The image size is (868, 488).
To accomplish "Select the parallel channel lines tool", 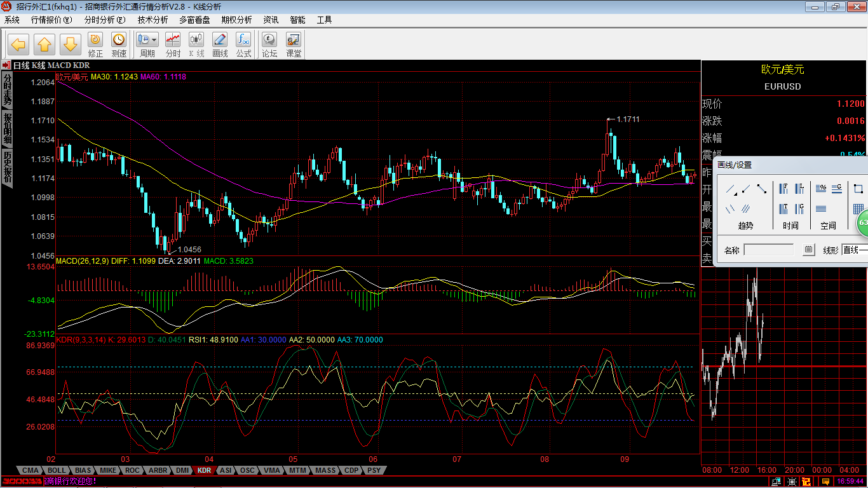I will [745, 208].
